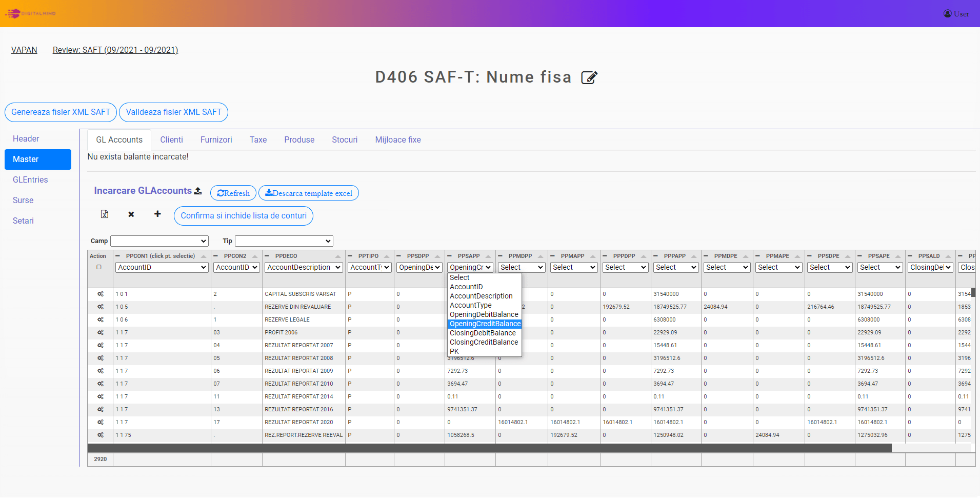The image size is (980, 500).
Task: Collapse PPCON2 column with minus toggle
Action: point(215,256)
